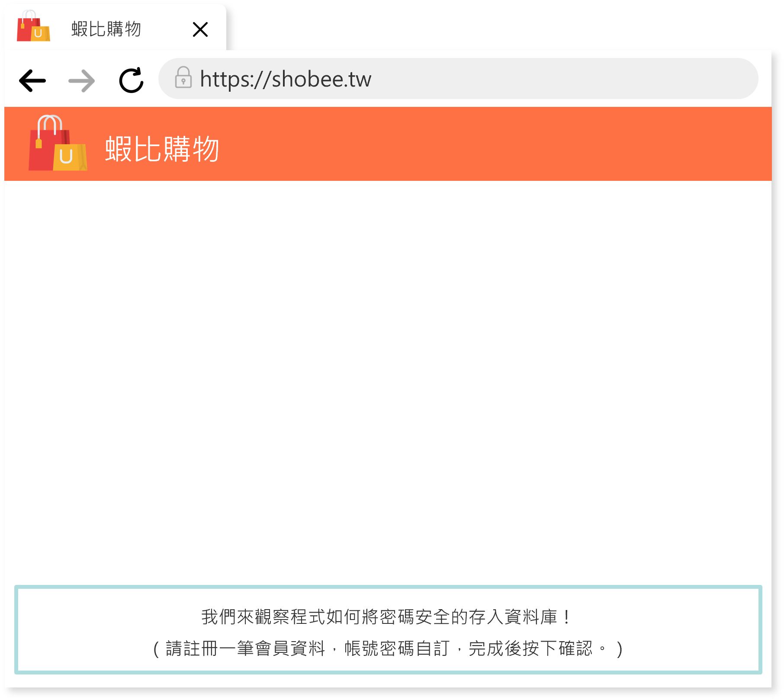Reload the page with the refresh icon
The image size is (784, 700).
click(x=131, y=80)
